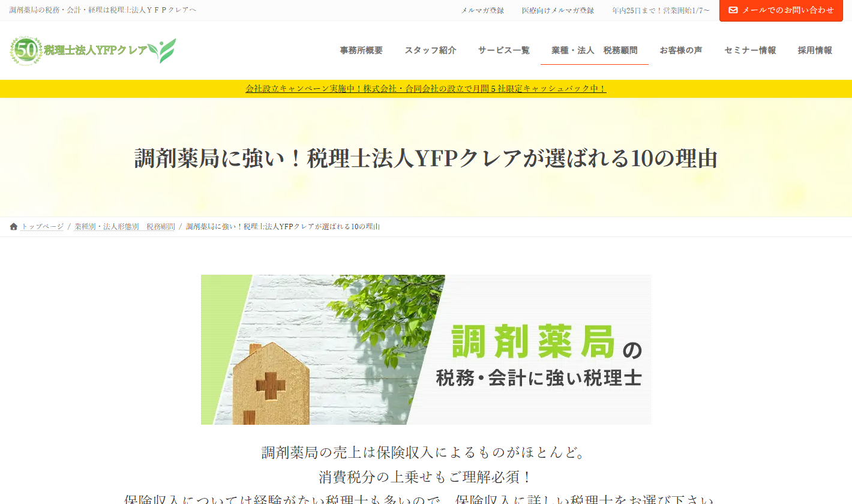Click the page heading 選ばれる10の理由

coord(426,158)
